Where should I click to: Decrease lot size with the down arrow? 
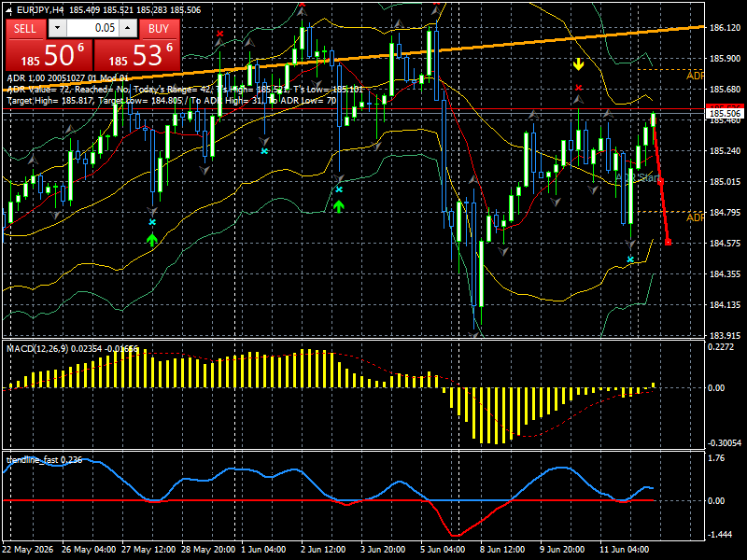pyautogui.click(x=57, y=29)
